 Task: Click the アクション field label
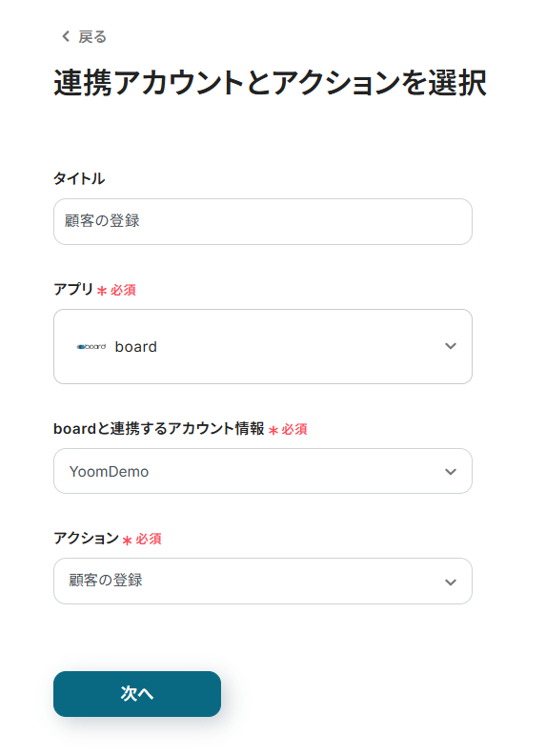point(87,538)
